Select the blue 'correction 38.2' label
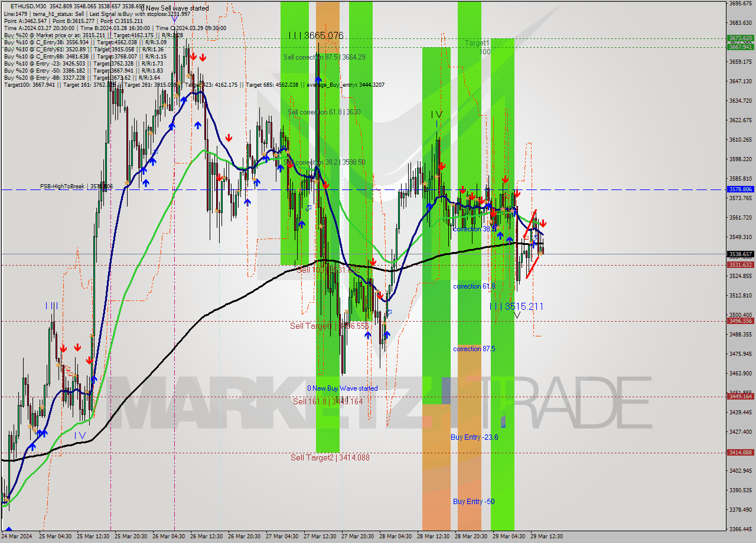The width and height of the screenshot is (756, 543). point(474,229)
